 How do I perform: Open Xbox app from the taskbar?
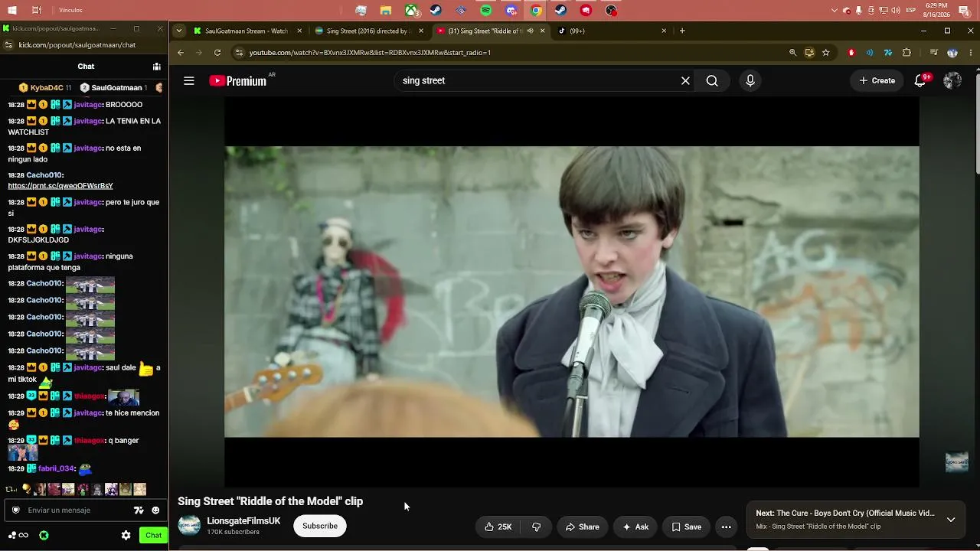412,11
